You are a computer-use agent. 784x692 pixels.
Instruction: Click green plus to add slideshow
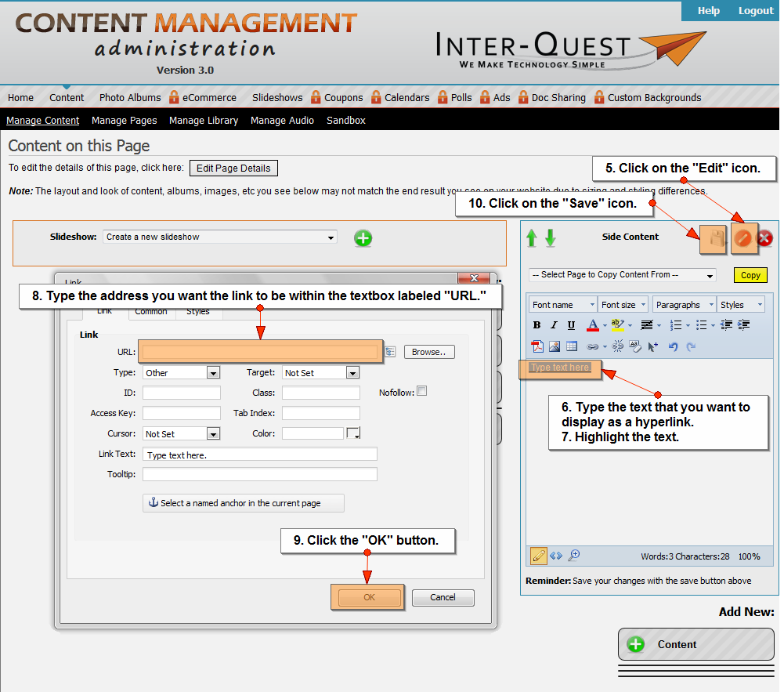point(363,237)
